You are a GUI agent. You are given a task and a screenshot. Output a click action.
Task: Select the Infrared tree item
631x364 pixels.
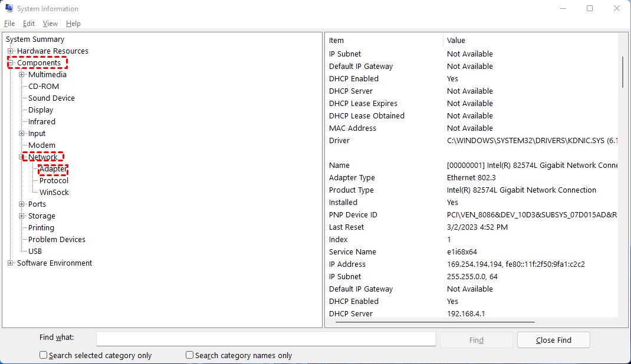pos(42,122)
